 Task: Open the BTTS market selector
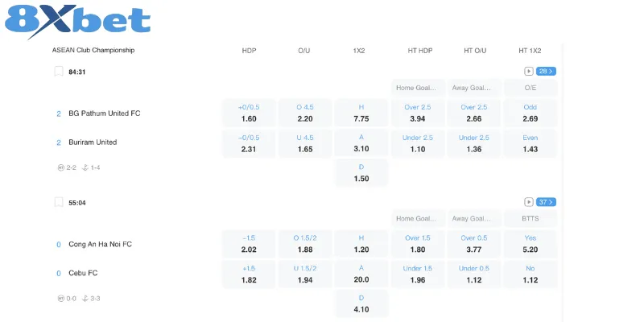(x=530, y=218)
